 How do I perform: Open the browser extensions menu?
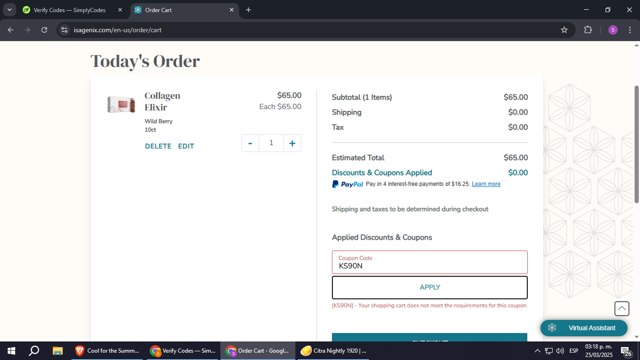[588, 30]
